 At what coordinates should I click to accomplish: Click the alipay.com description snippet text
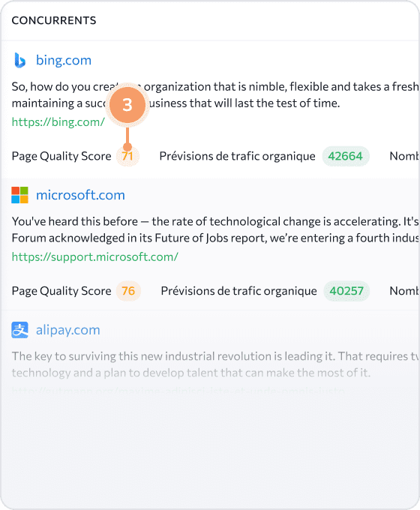click(x=214, y=364)
